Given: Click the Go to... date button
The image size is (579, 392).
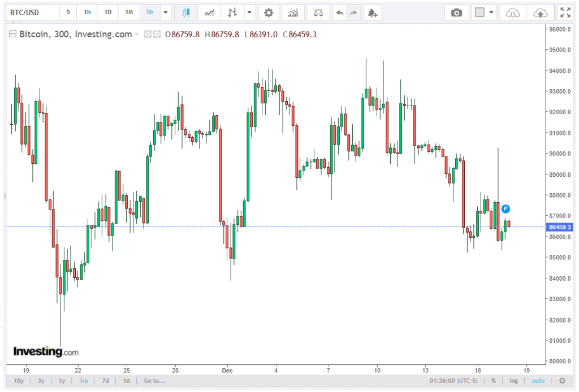Looking at the screenshot, I should (154, 381).
